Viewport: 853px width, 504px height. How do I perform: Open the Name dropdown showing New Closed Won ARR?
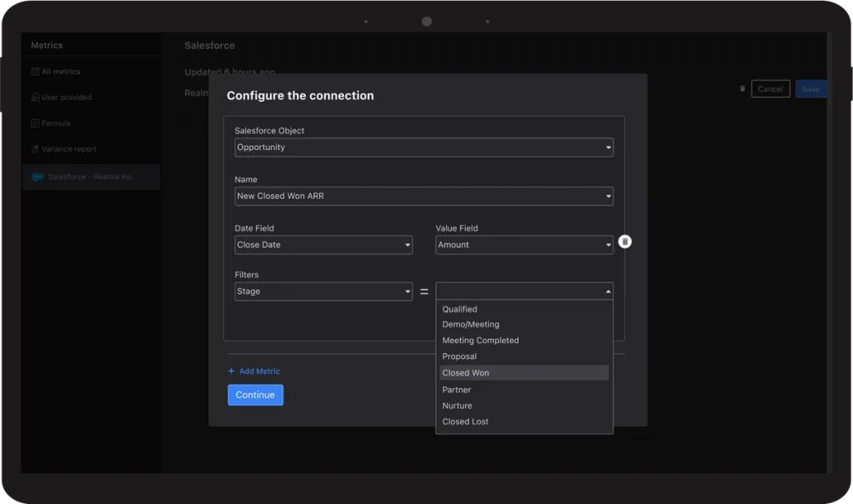point(424,196)
